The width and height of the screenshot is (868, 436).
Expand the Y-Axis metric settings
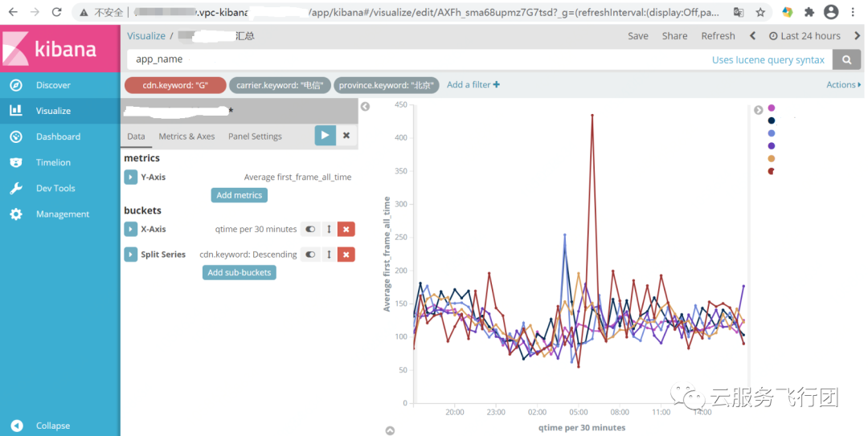click(131, 177)
